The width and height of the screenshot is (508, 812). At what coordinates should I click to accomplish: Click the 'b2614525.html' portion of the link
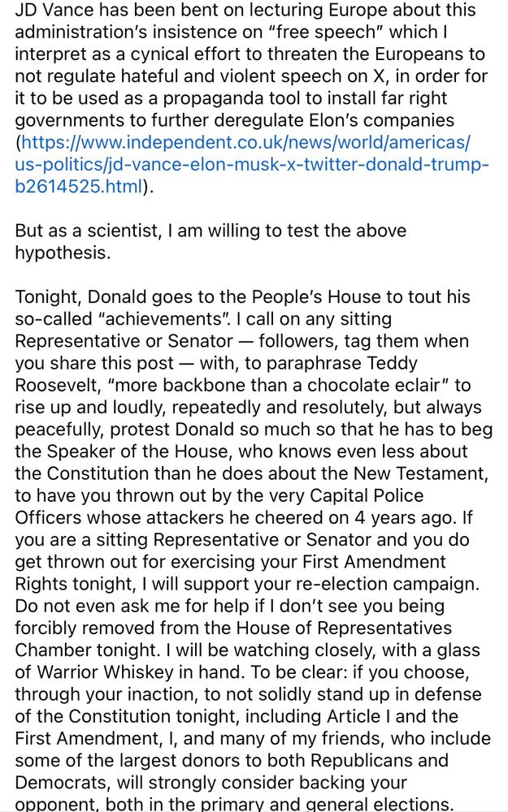click(x=79, y=187)
